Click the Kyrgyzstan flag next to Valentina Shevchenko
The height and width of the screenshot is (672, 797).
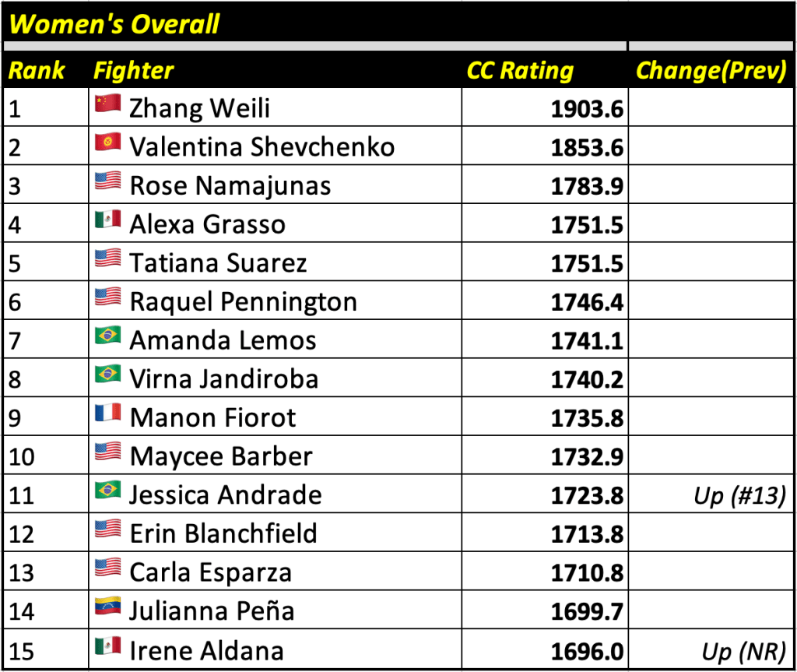click(107, 143)
